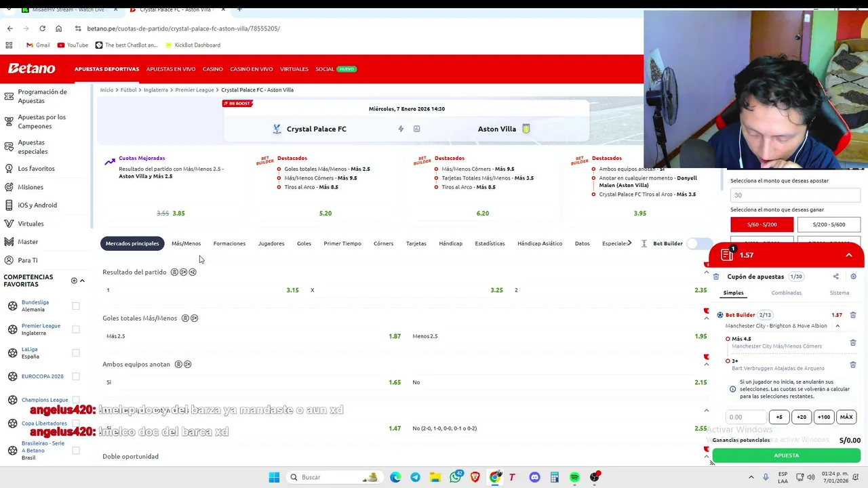
Task: Open Apuestas en Vivo navigation item
Action: 171,69
